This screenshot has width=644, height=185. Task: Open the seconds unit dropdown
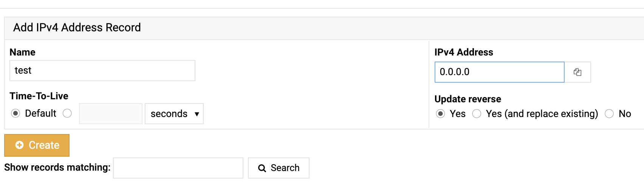pyautogui.click(x=174, y=114)
